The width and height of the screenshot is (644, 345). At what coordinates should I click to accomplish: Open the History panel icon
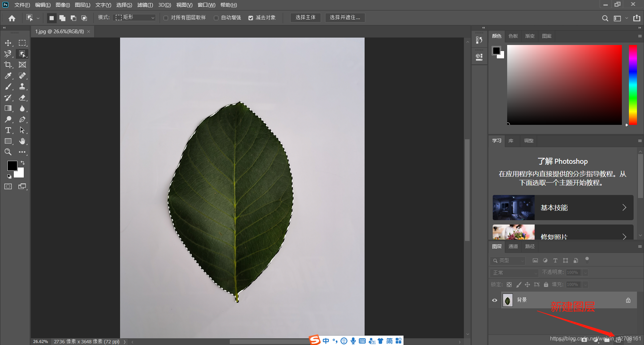tap(479, 40)
